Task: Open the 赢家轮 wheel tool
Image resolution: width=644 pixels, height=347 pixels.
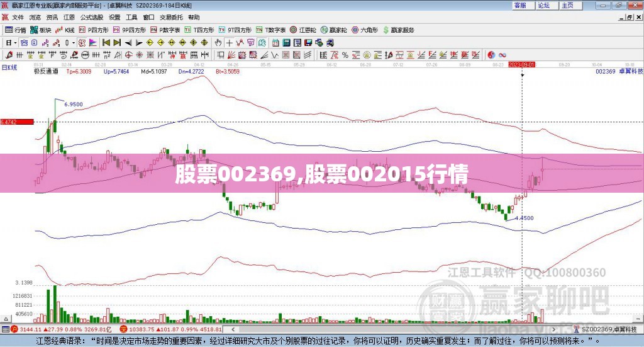Action: click(333, 30)
